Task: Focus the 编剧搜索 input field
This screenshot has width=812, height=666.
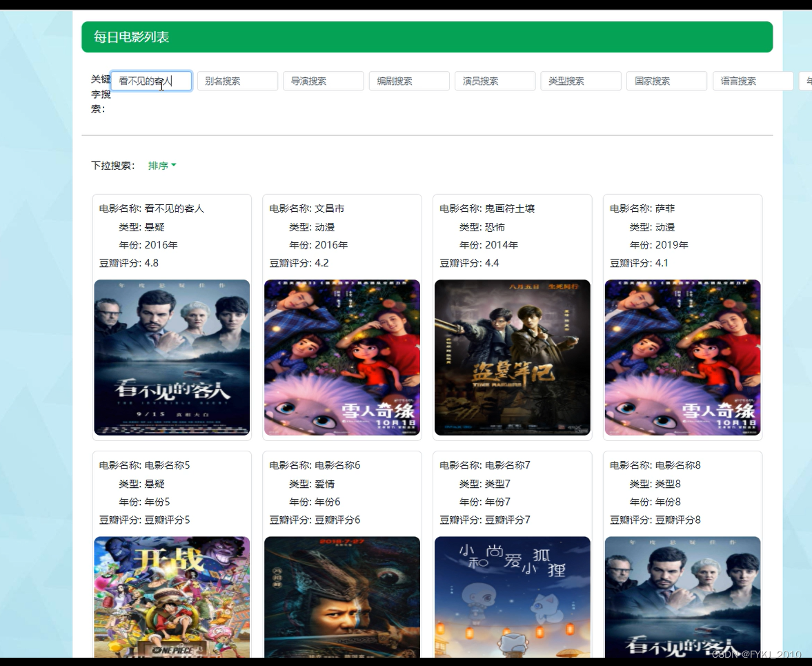Action: [409, 81]
